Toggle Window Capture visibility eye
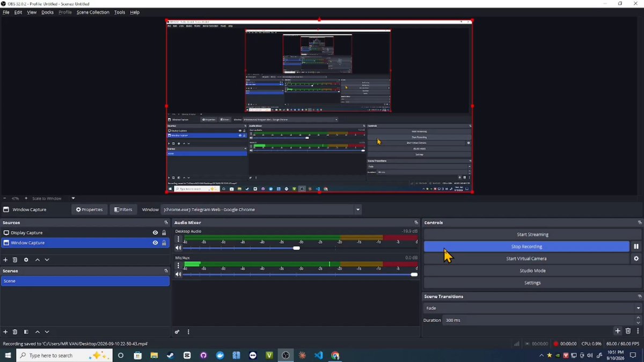644x362 pixels. 155,243
